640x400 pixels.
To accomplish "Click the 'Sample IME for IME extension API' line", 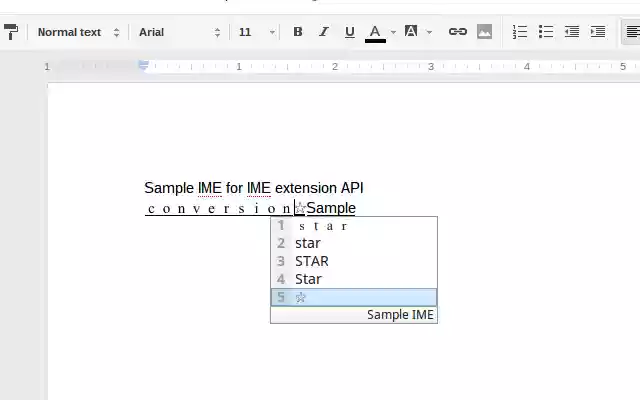I will point(253,188).
